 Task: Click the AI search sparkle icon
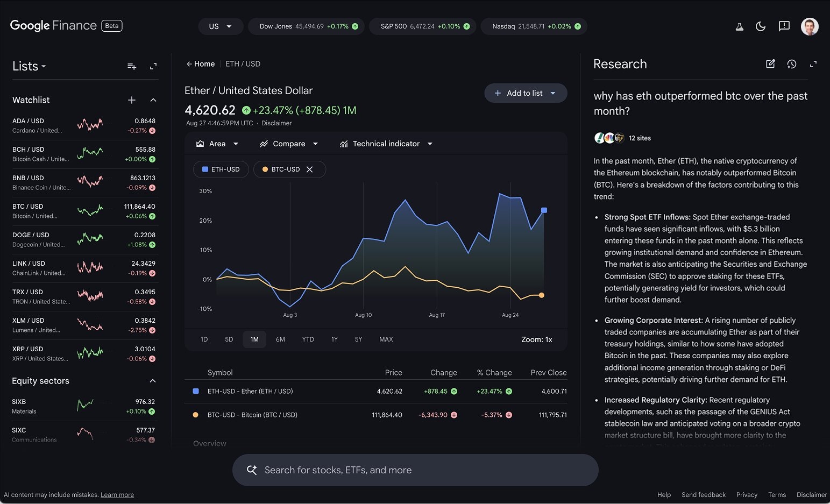pos(252,470)
